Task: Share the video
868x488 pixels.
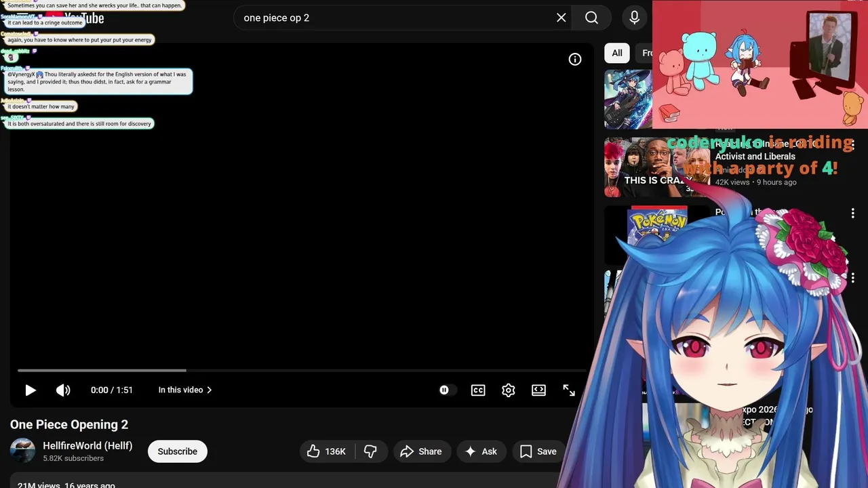Action: point(421,451)
